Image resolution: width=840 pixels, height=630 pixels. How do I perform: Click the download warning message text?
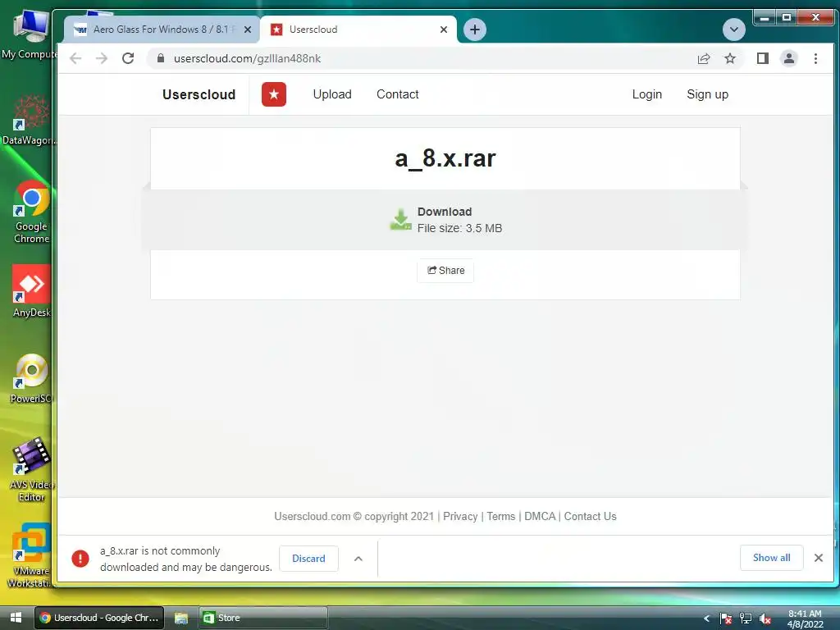pos(186,559)
